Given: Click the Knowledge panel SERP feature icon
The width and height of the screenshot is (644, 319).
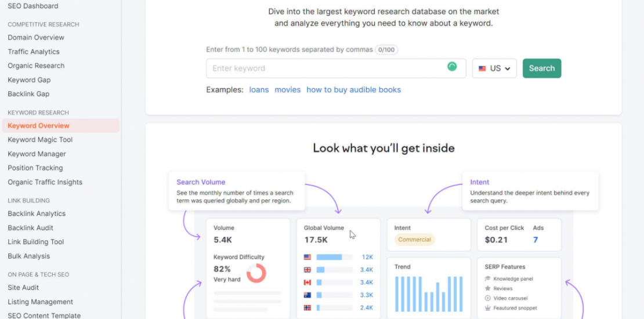Looking at the screenshot, I should pyautogui.click(x=487, y=279).
